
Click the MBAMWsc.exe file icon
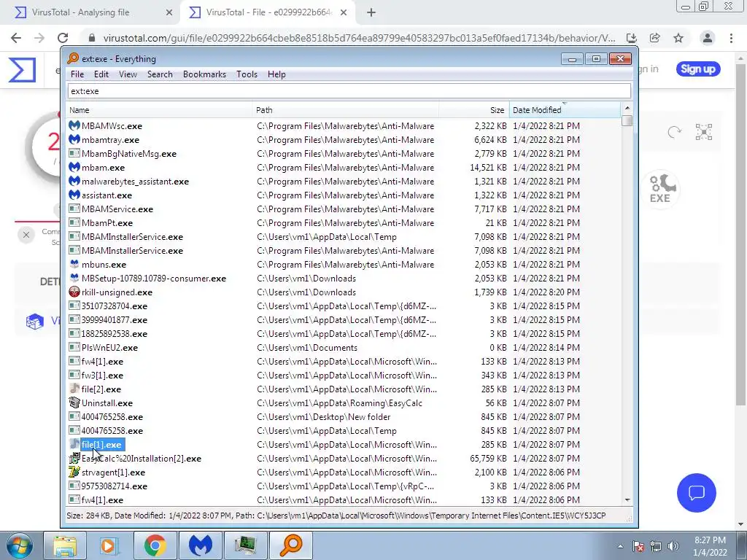point(74,125)
